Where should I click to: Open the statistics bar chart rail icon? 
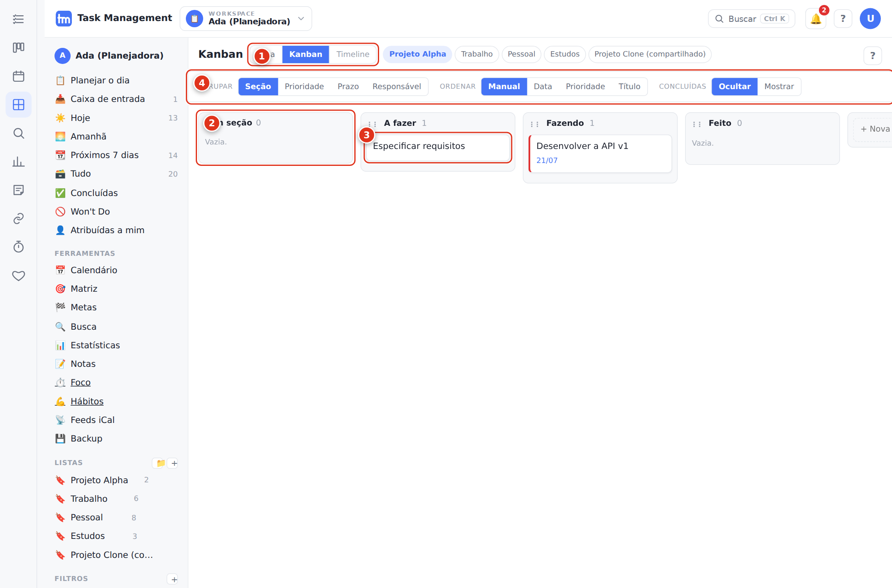[x=18, y=162]
